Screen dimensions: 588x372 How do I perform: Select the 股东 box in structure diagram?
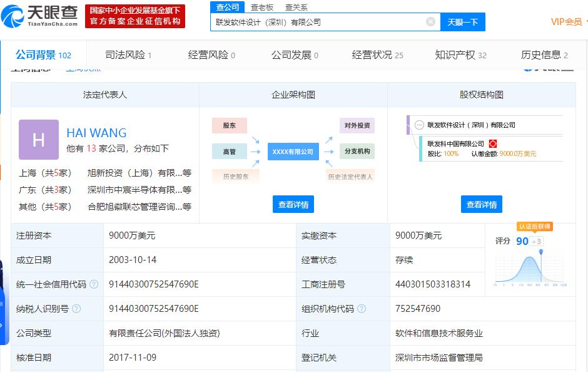[x=230, y=125]
